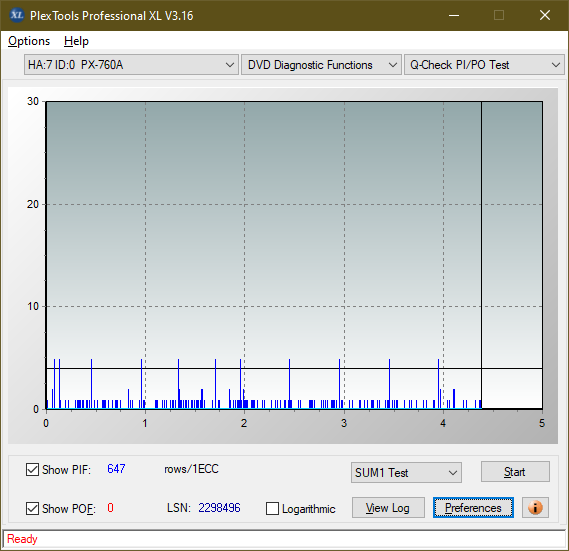Close the PlexTools window
This screenshot has width=569, height=551.
[545, 15]
